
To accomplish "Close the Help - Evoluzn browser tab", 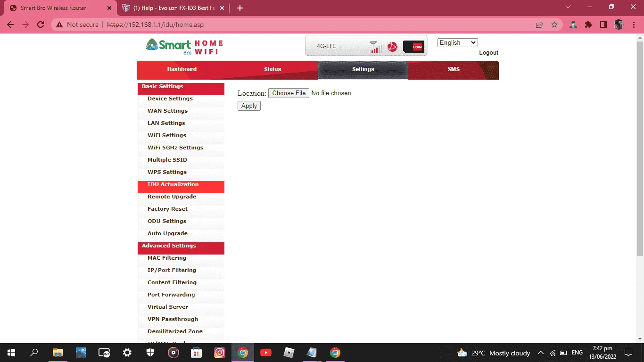I will [223, 8].
